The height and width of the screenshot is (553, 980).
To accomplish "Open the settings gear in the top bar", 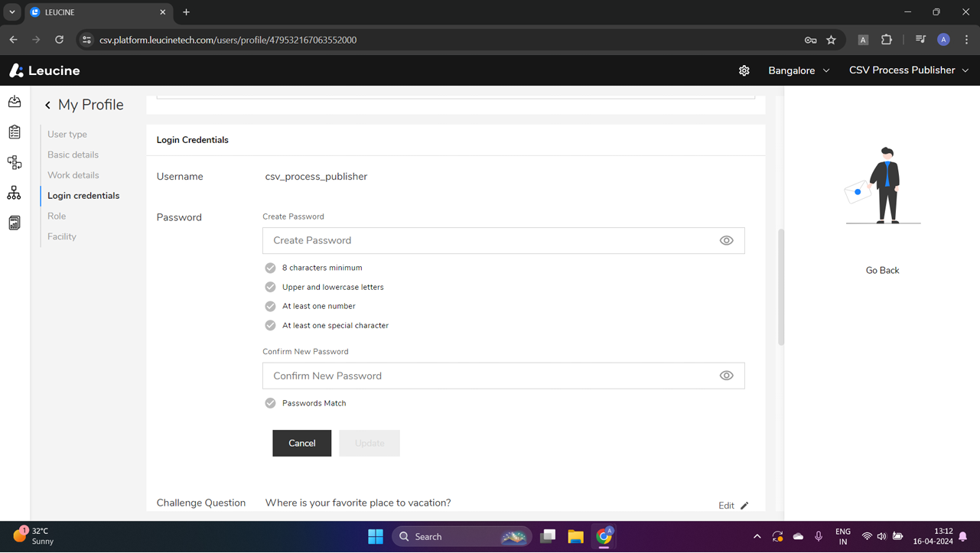I will tap(744, 70).
